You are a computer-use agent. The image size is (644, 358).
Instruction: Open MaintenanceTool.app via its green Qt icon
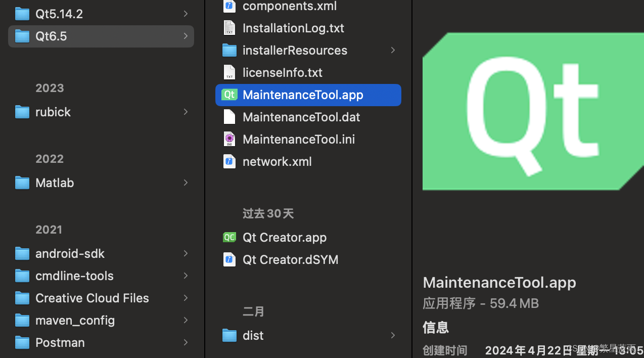click(229, 95)
